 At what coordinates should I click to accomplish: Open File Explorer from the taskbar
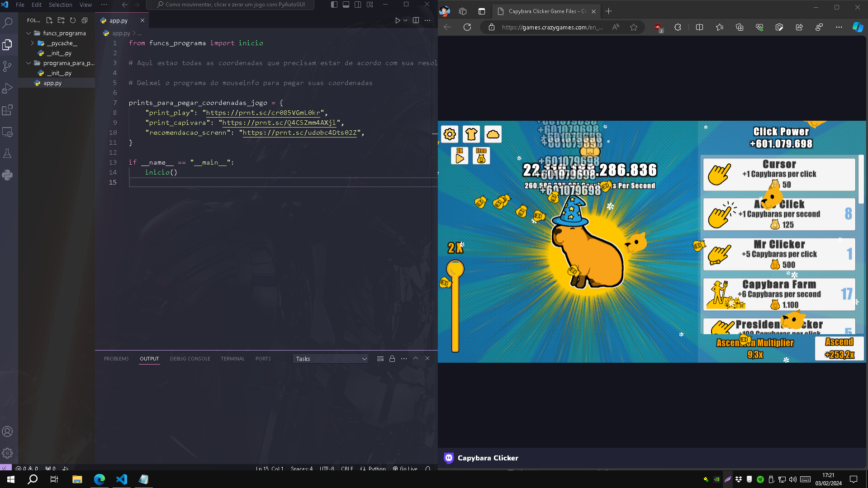77,479
